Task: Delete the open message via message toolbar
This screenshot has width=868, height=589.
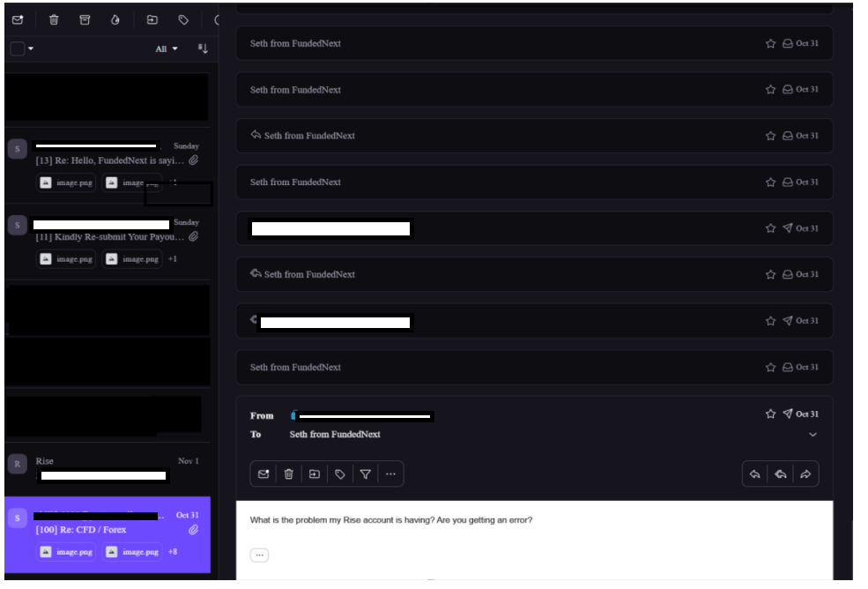Action: (288, 473)
